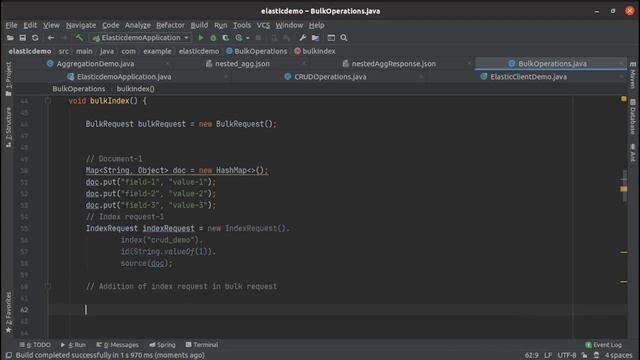Click the Stop process icon

coord(258,38)
